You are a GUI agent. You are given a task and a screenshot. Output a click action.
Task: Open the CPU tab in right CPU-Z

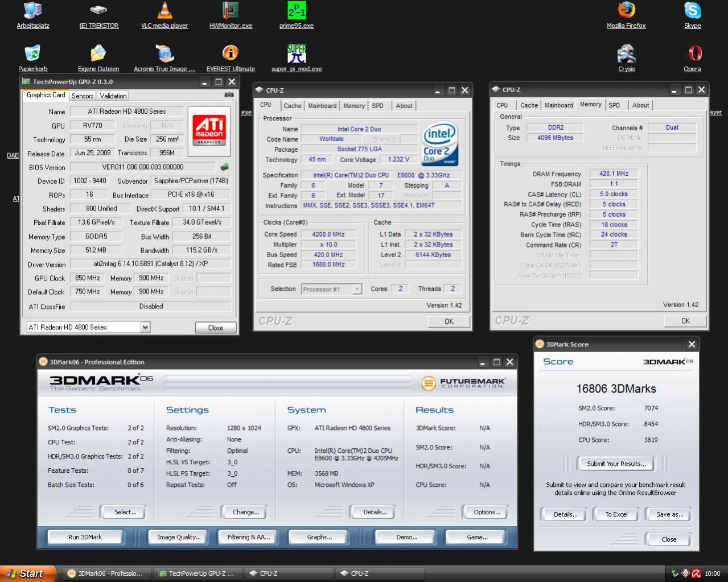pyautogui.click(x=502, y=105)
